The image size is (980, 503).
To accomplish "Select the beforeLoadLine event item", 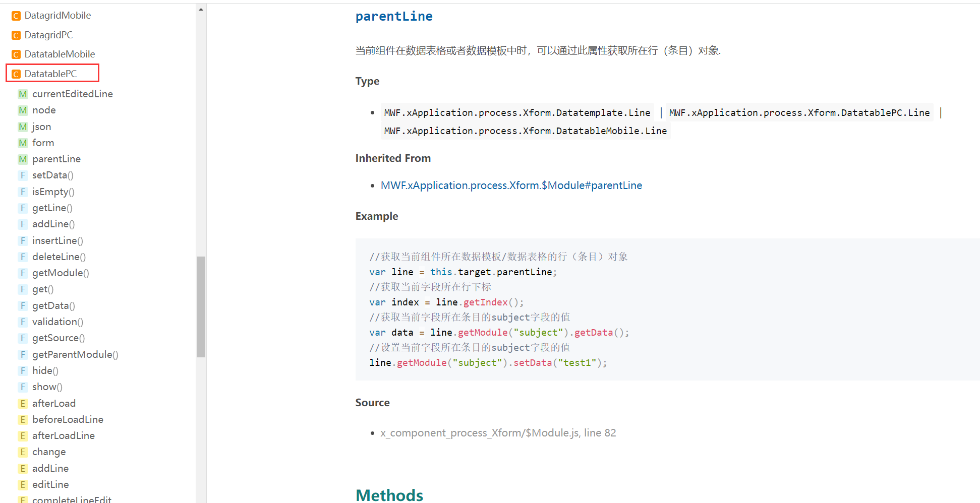I will [x=68, y=420].
